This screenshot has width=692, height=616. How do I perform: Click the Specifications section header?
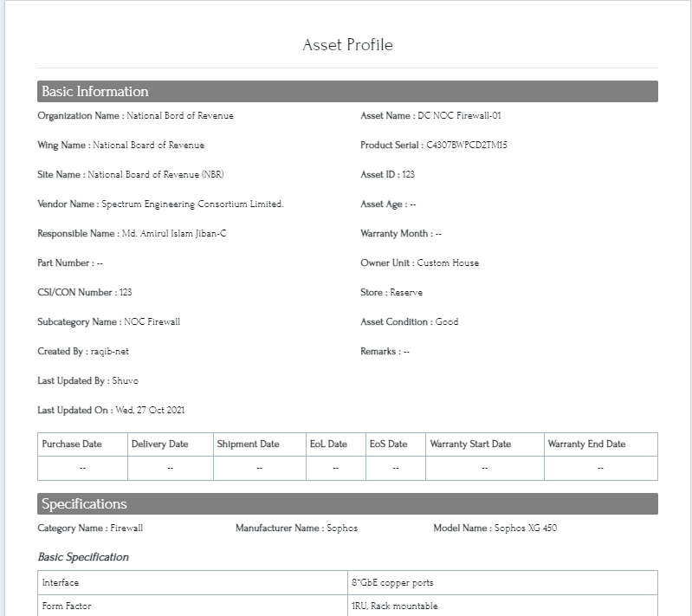[84, 504]
